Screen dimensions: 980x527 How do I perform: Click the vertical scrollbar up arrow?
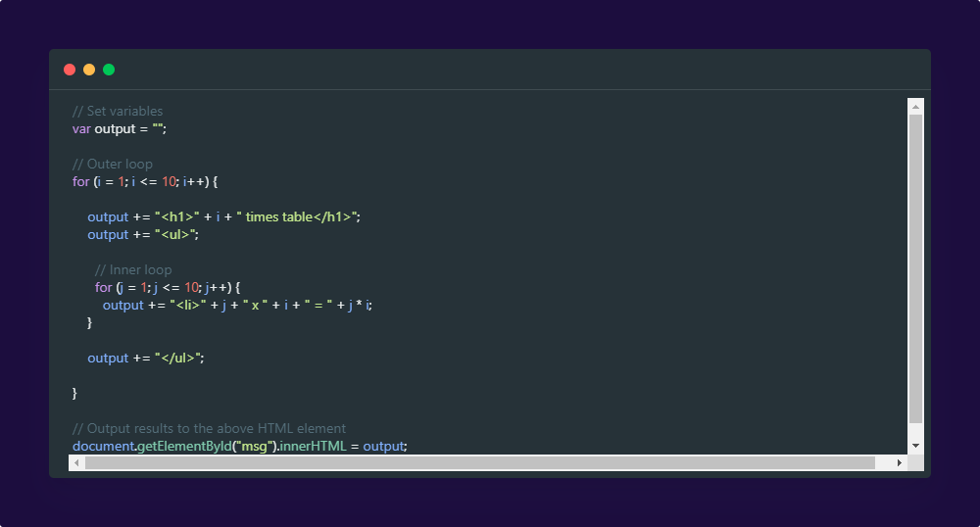point(915,107)
